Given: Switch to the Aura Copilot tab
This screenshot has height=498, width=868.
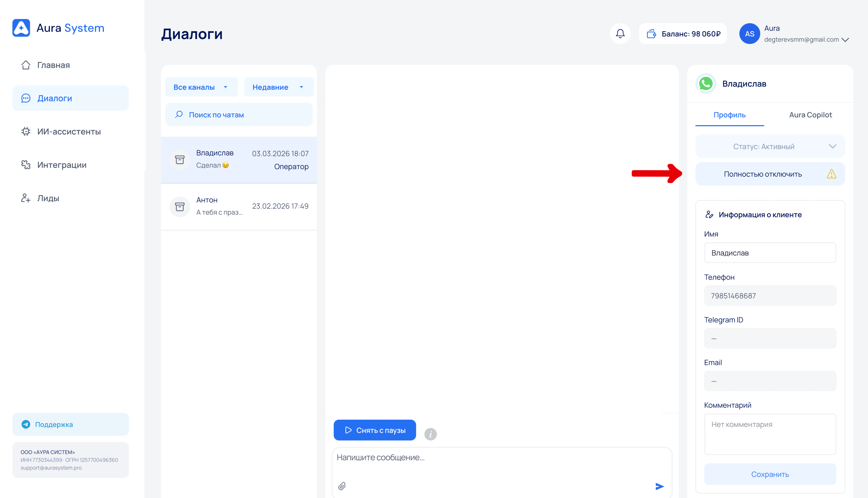Looking at the screenshot, I should click(x=810, y=115).
